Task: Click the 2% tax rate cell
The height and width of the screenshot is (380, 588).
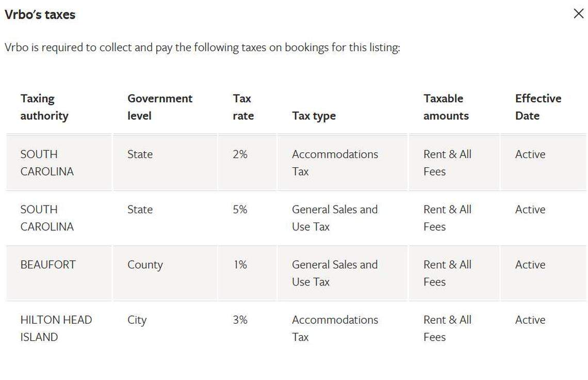Action: tap(240, 154)
